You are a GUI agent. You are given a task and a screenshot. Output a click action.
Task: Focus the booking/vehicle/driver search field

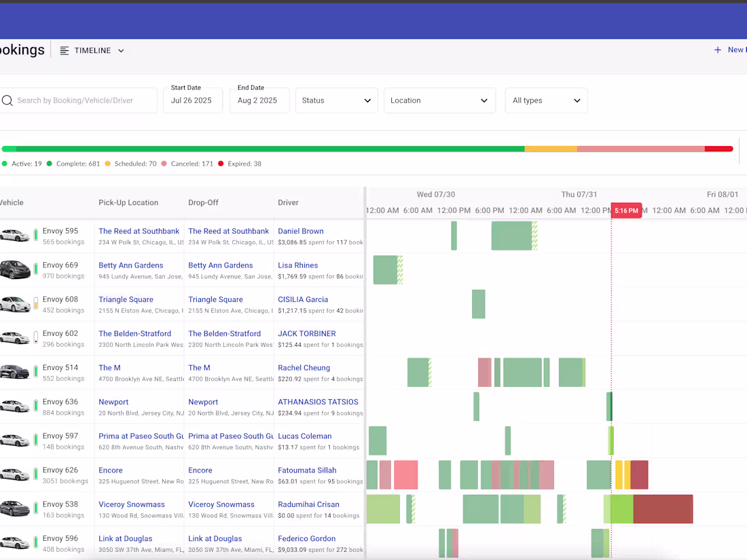click(x=79, y=100)
